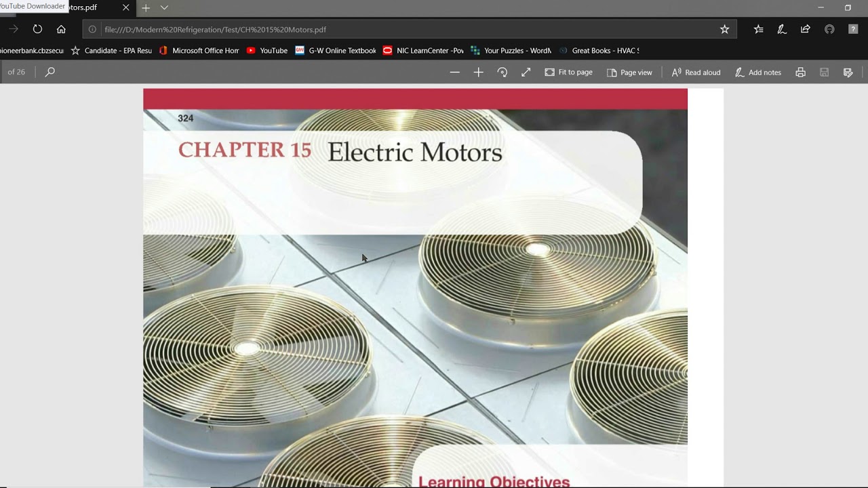Search the PDF with the magnifier icon
Viewport: 868px width, 488px height.
(50, 72)
